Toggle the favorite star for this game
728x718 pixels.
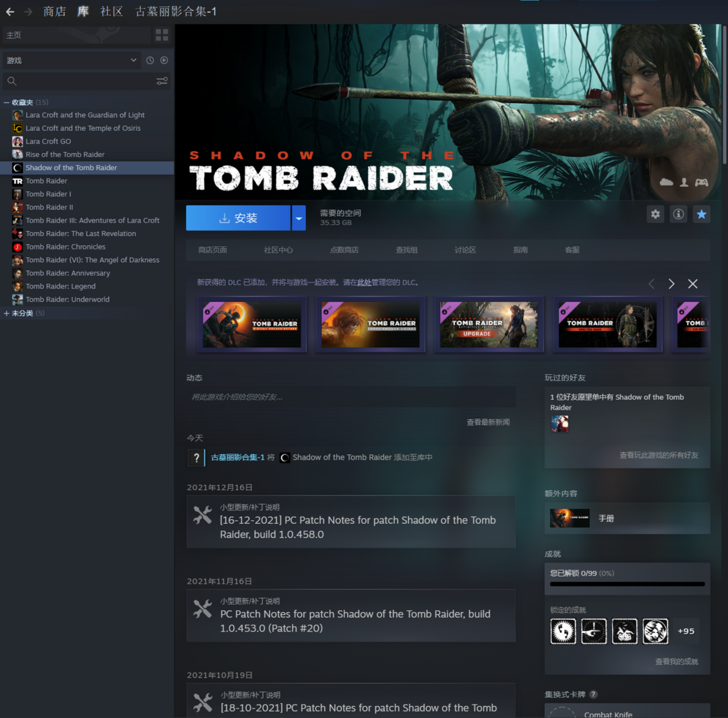[x=702, y=214]
